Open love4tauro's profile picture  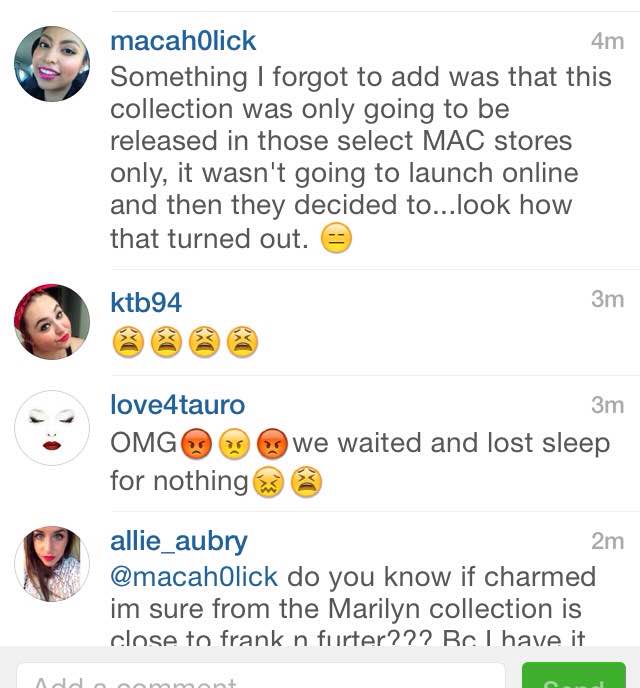pyautogui.click(x=52, y=428)
